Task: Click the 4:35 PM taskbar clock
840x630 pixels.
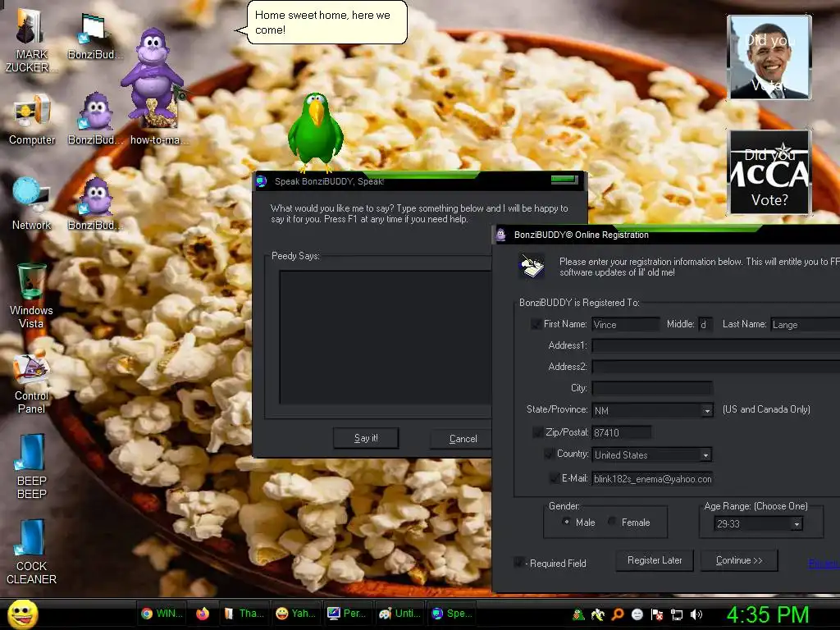Action: click(768, 614)
